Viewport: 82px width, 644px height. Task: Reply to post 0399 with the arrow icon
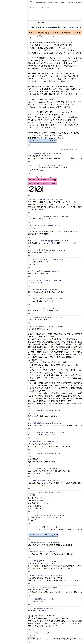(x=29, y=438)
